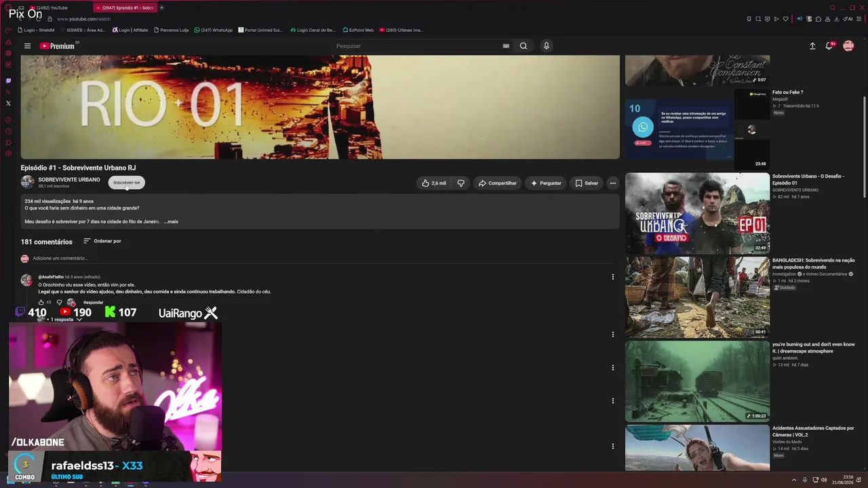Open SOBREVIVENTE URBANO channel name link
868x488 pixels.
69,180
